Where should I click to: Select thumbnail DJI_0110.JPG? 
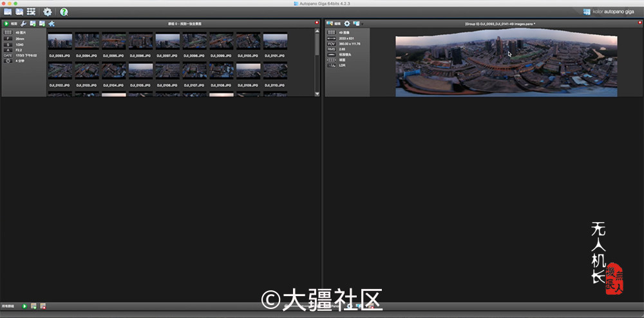275,71
